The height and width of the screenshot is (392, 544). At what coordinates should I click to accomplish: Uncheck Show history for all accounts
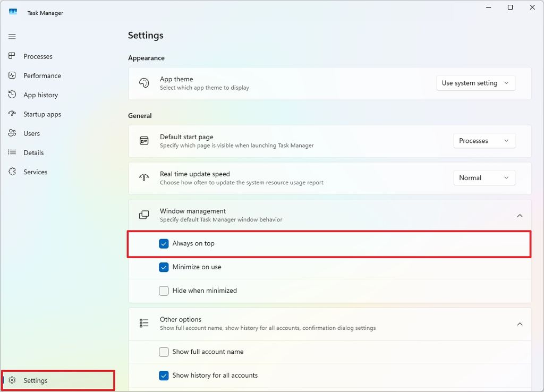click(x=164, y=376)
